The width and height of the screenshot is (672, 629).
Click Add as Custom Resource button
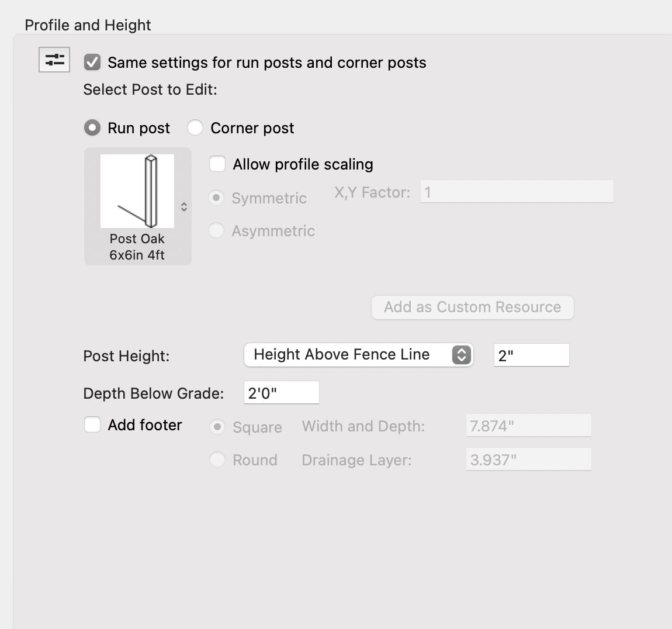(472, 307)
